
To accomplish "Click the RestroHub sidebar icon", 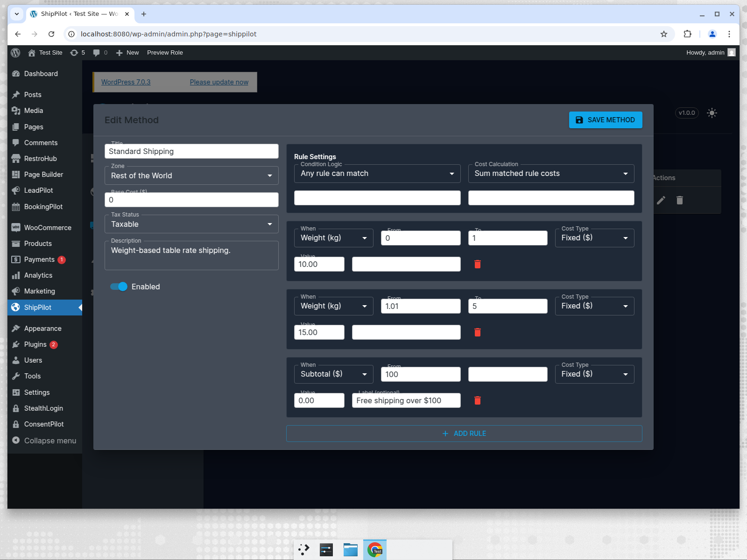I will click(x=16, y=159).
